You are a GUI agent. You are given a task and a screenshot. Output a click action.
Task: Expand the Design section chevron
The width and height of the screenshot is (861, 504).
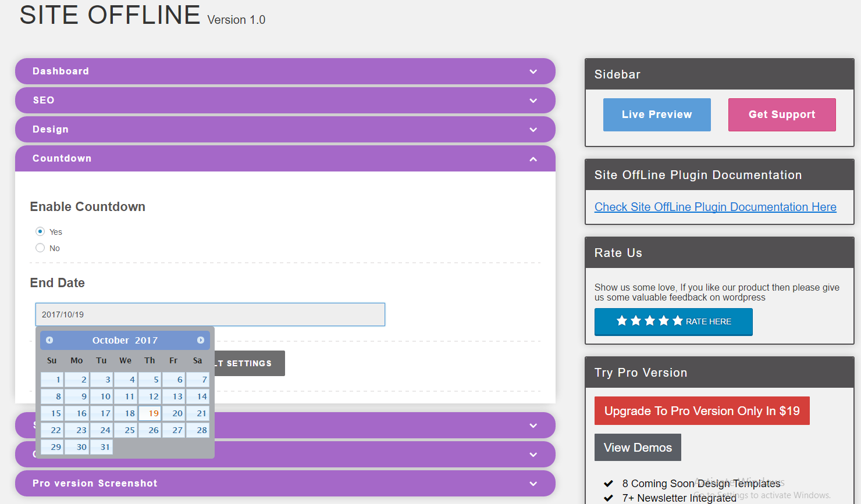[533, 130]
